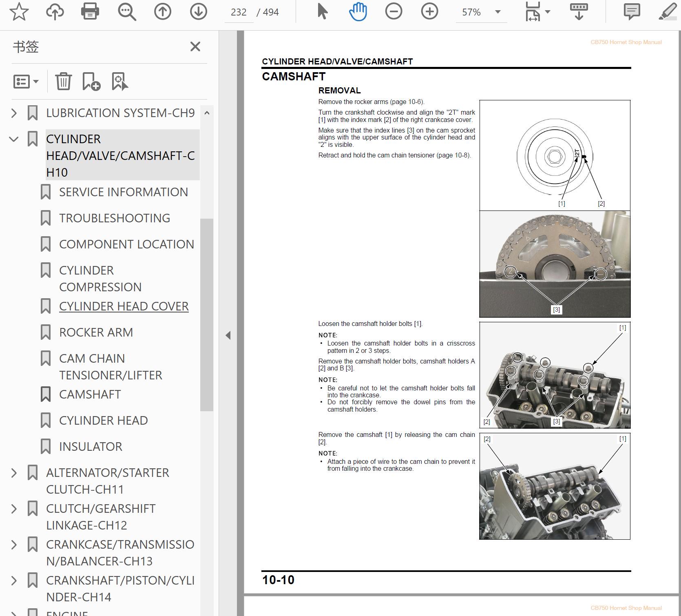Click the 2T timing mark diagram
Viewport: 681px width, 616px height.
click(x=555, y=155)
